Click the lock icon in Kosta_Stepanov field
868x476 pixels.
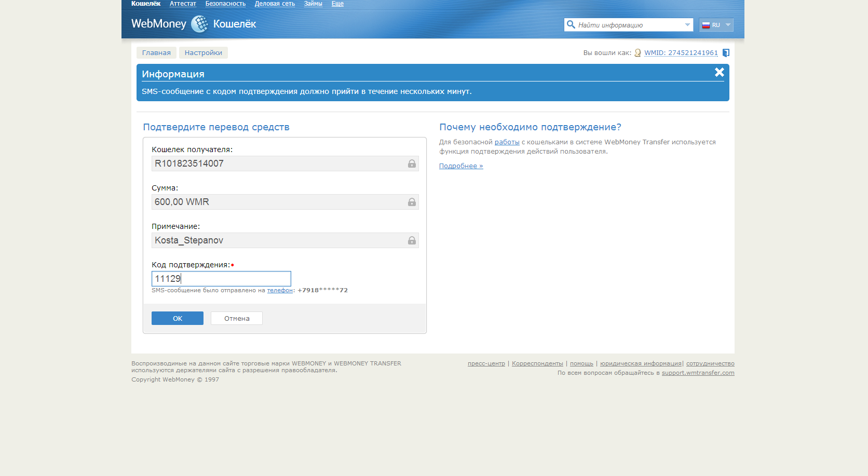pyautogui.click(x=412, y=240)
